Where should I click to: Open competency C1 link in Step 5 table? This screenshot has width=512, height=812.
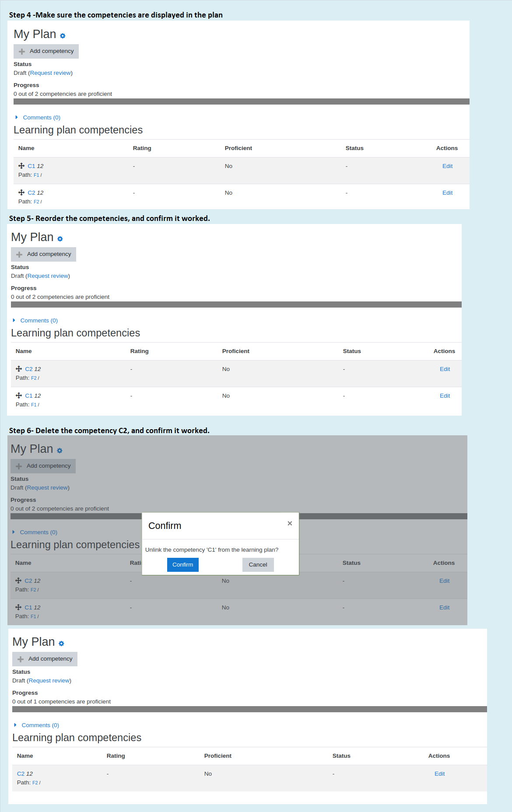(29, 396)
